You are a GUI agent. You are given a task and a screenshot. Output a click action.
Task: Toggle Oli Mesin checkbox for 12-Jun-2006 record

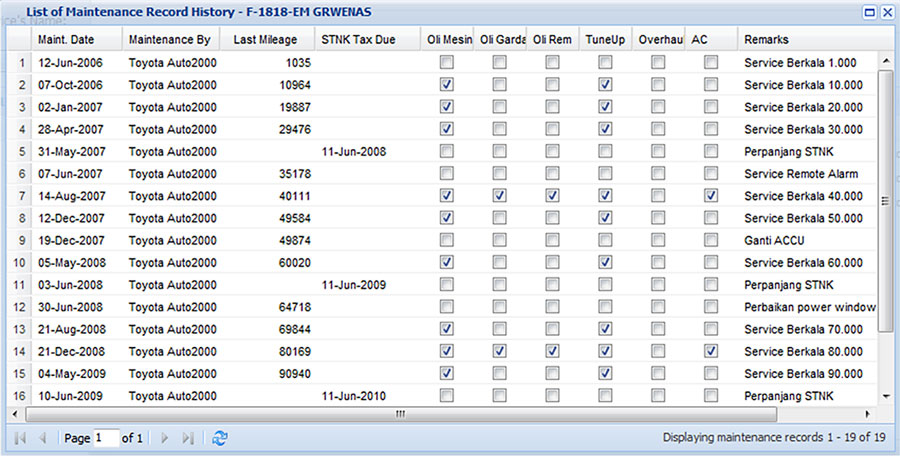(x=447, y=63)
